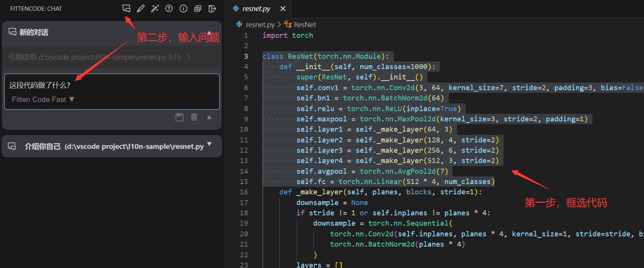The height and width of the screenshot is (268, 644).
Task: Click the magic wand icon
Action: click(155, 8)
